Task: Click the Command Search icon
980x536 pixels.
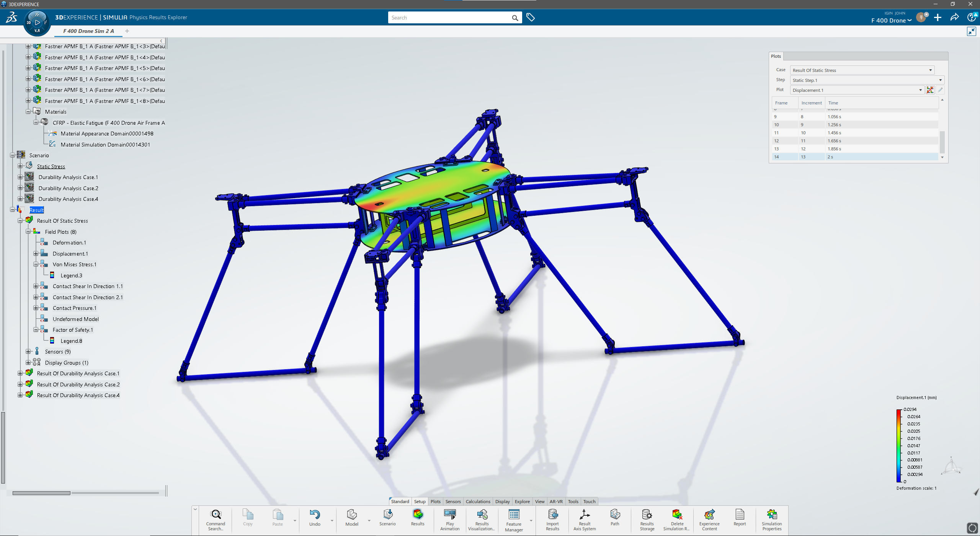Action: (x=216, y=515)
